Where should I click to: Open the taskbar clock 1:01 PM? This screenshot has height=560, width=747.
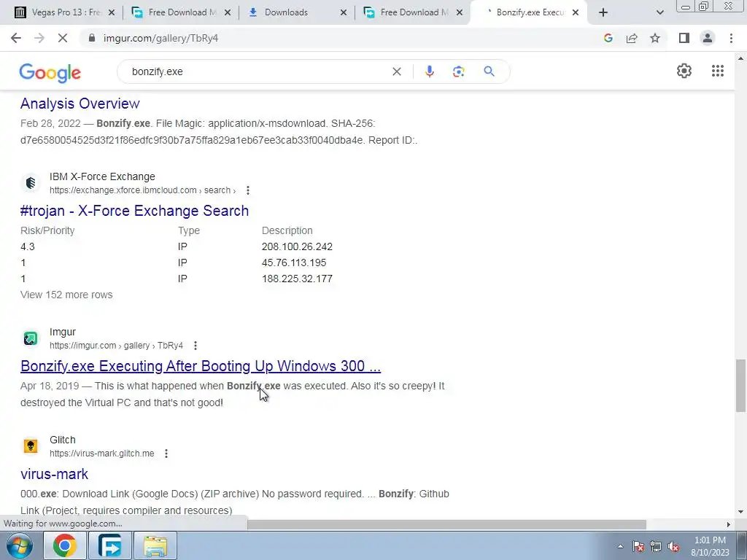tap(711, 546)
